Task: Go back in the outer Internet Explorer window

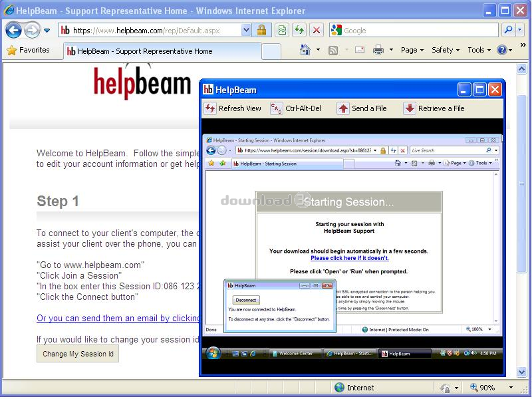Action: [x=13, y=31]
